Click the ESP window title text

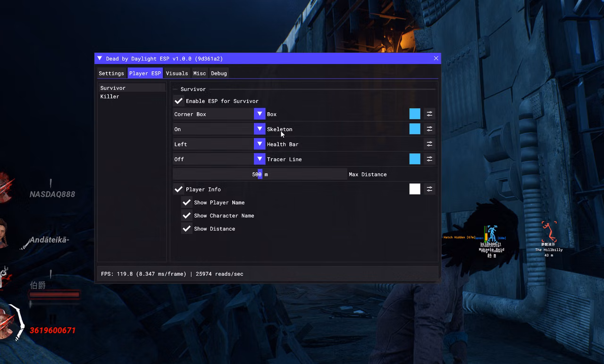[164, 58]
